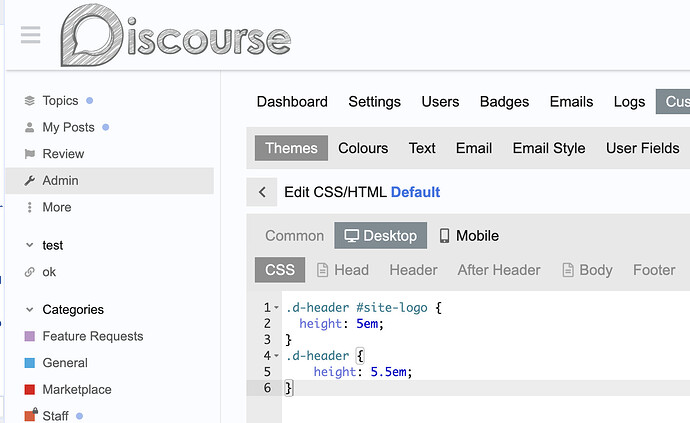The width and height of the screenshot is (690, 423).
Task: Open the Dashboard admin tab
Action: (x=292, y=102)
